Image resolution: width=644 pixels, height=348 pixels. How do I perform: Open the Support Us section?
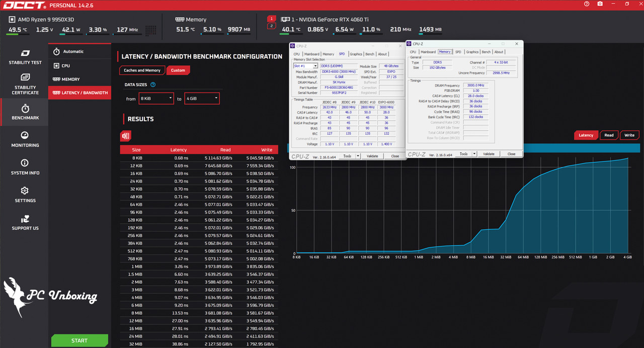25,223
